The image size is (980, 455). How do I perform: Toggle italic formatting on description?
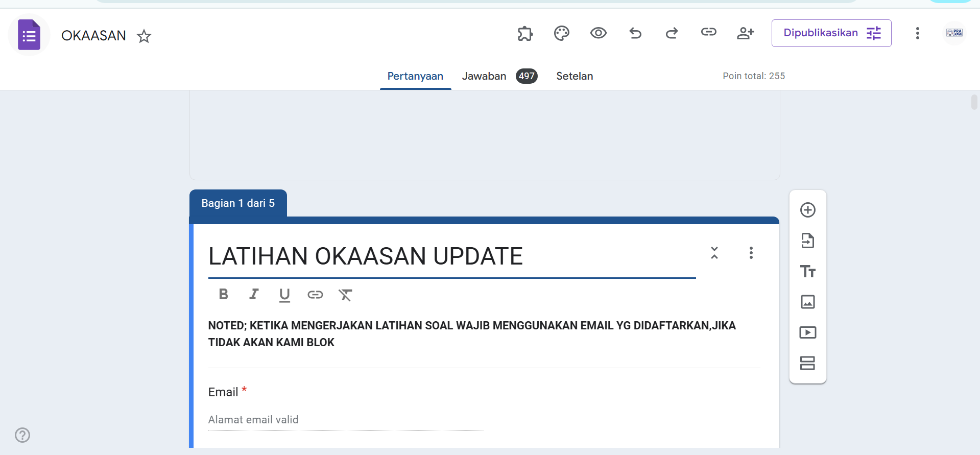pyautogui.click(x=254, y=294)
